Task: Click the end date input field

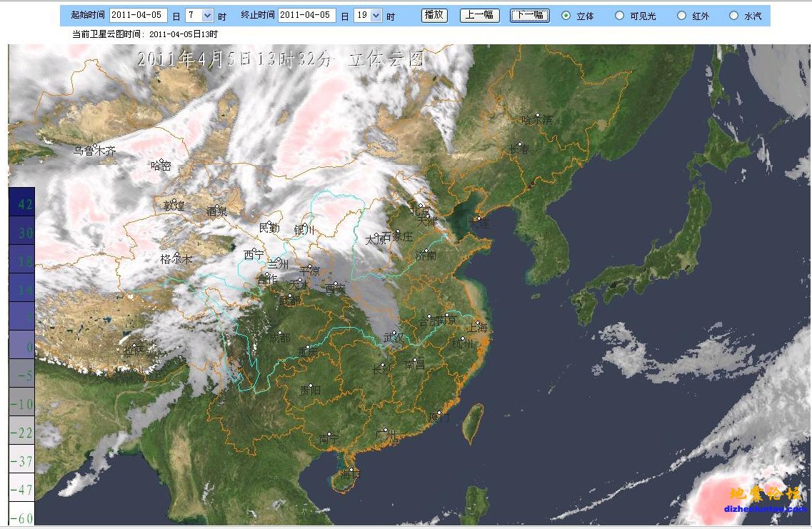Action: coord(306,15)
